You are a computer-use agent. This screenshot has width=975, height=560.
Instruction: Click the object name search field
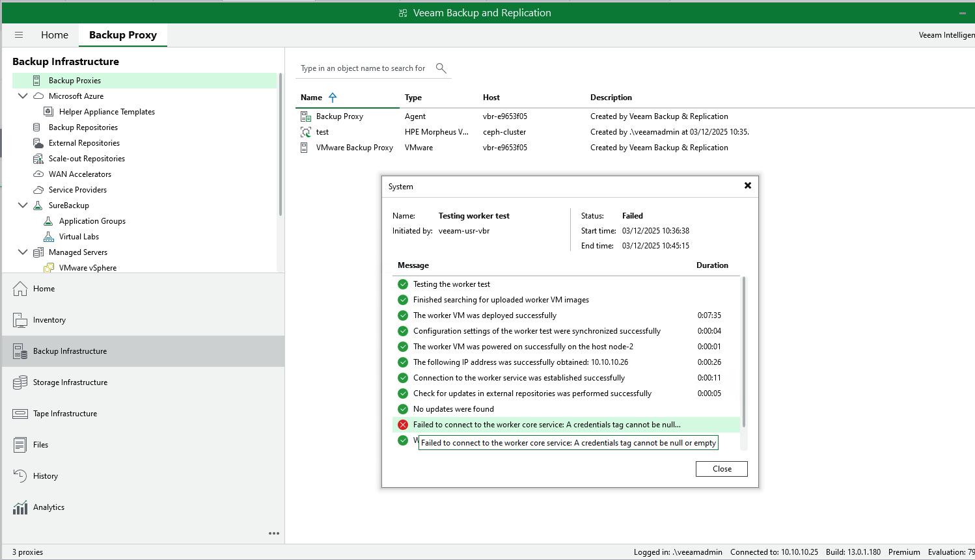tap(363, 68)
